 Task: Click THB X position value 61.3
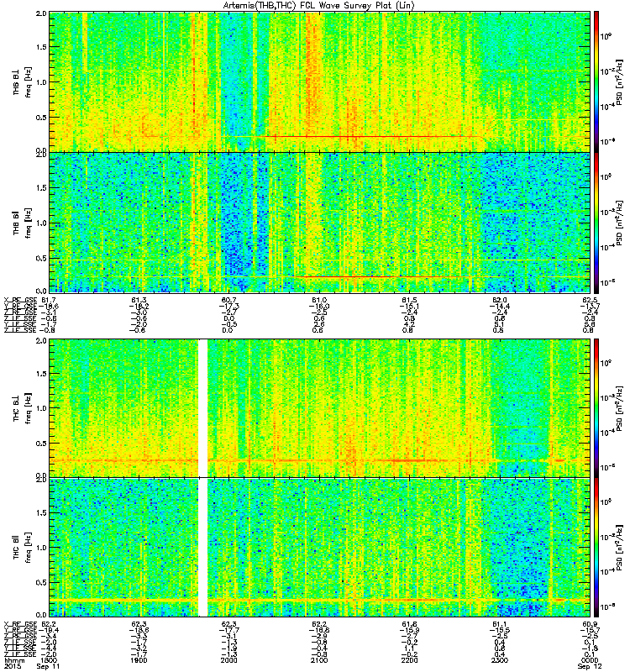139,300
